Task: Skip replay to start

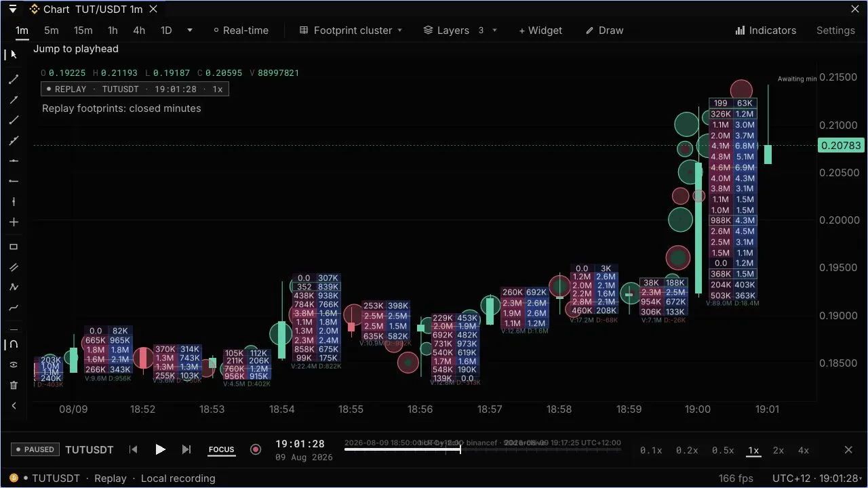Action: pos(134,449)
